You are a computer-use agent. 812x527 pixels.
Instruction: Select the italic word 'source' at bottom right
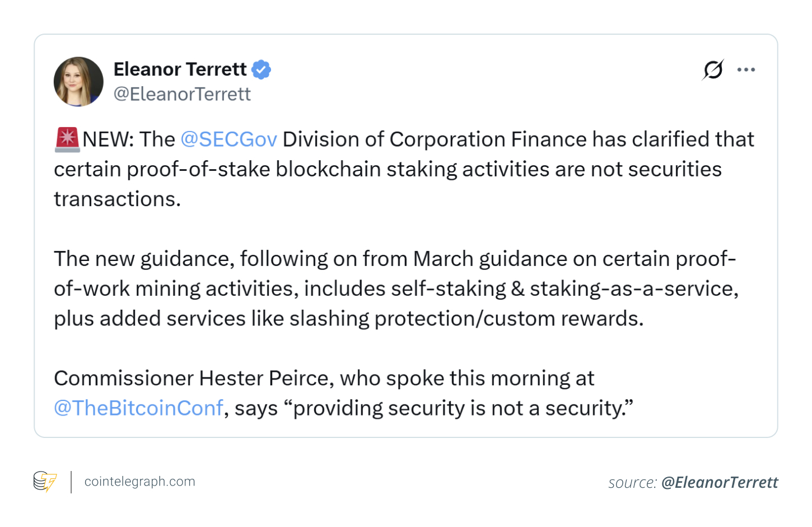pyautogui.click(x=632, y=482)
